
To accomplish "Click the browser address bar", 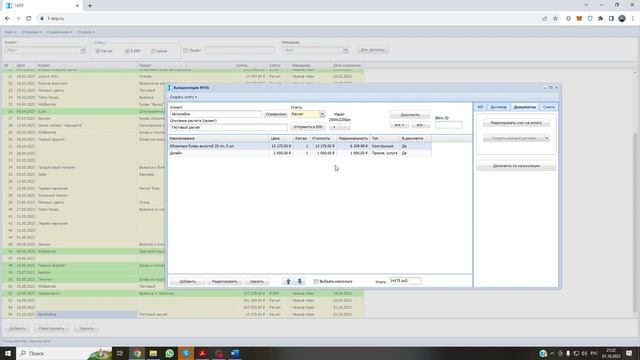I will pyautogui.click(x=286, y=18).
